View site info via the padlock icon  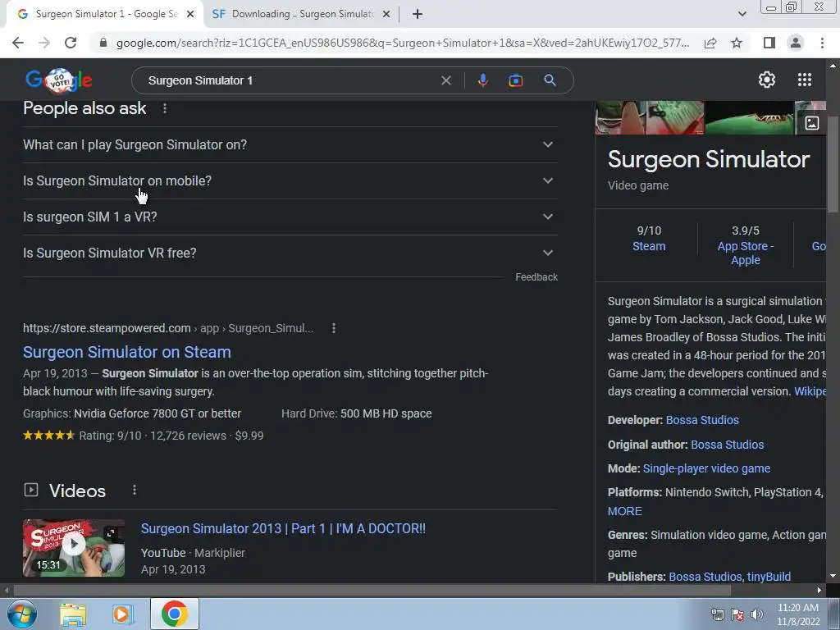coord(103,43)
